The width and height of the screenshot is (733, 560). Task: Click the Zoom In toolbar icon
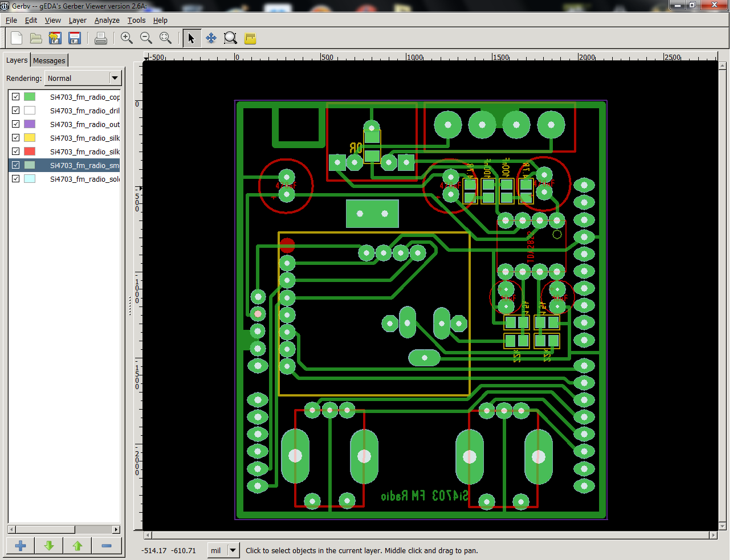(x=127, y=38)
